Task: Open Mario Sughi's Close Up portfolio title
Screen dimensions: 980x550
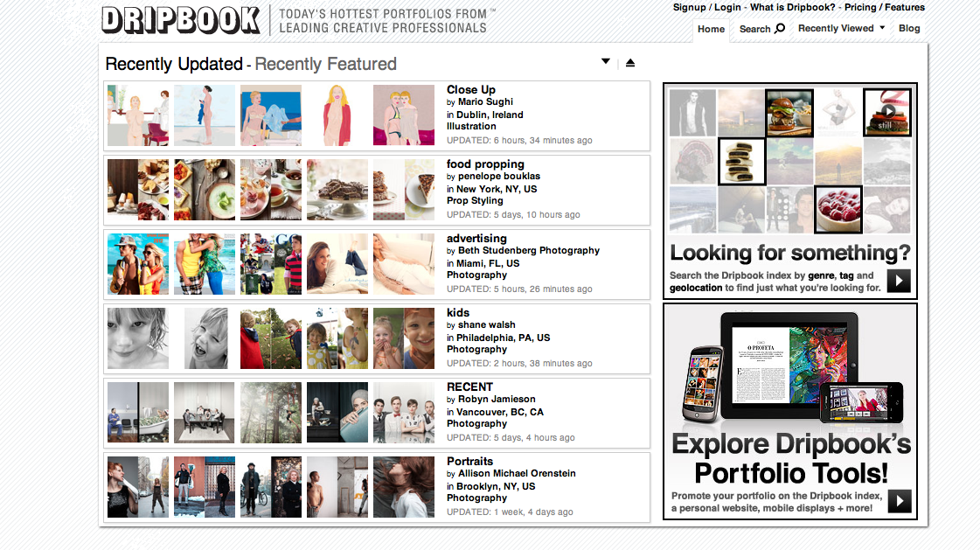Action: click(471, 89)
